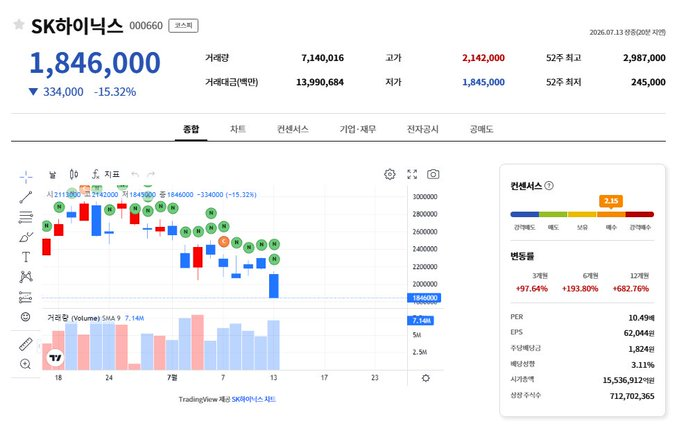Viewport: 679px width, 426px height.
Task: Open the 공매도 tab
Action: click(482, 129)
